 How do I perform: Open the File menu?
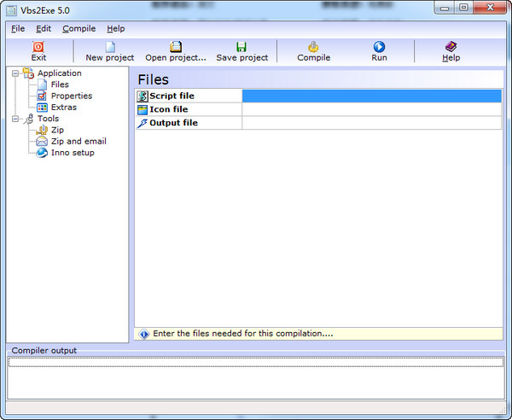click(x=18, y=29)
